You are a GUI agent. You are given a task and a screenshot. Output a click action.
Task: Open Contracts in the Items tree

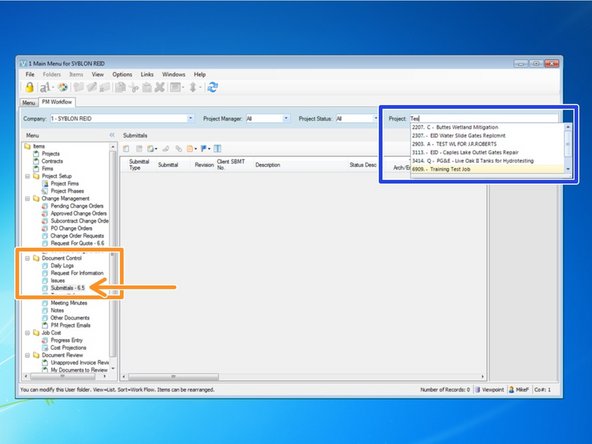click(52, 161)
